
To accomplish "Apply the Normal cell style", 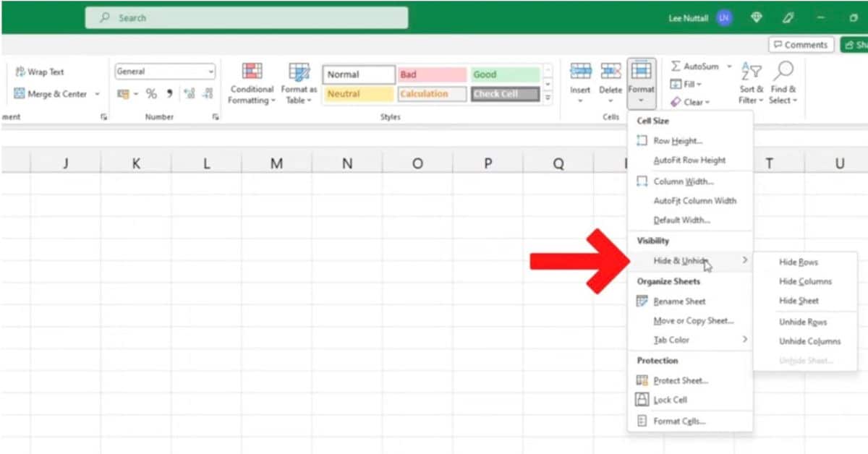I will click(359, 74).
